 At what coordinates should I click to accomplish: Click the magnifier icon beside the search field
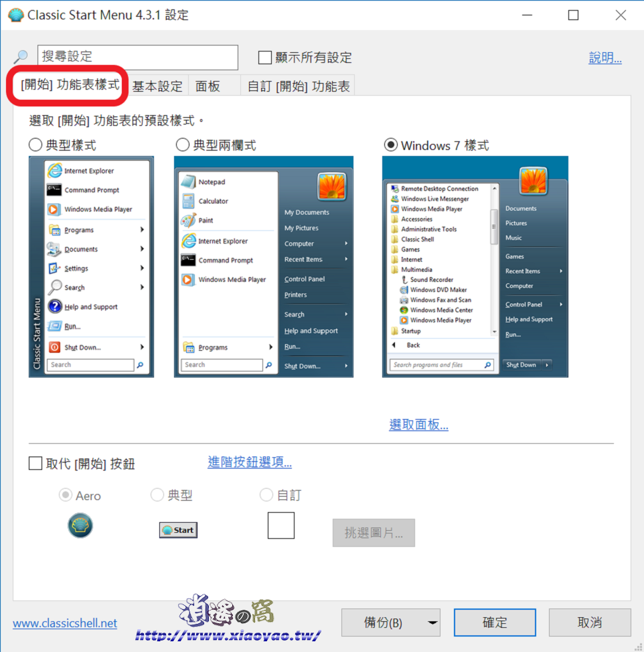(x=21, y=56)
